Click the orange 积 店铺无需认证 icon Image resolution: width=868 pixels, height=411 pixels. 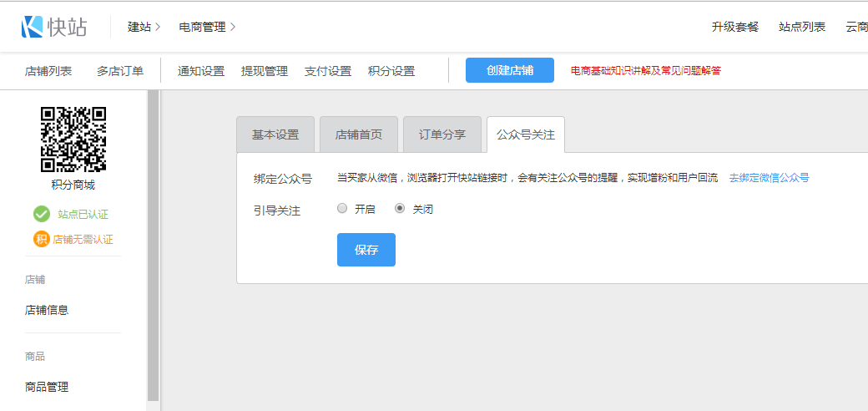point(42,239)
